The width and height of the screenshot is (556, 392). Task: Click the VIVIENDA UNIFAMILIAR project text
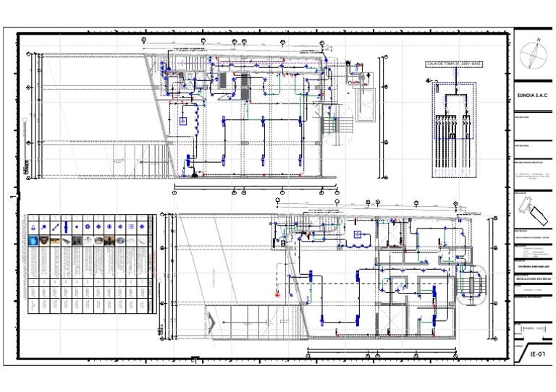pyautogui.click(x=533, y=266)
